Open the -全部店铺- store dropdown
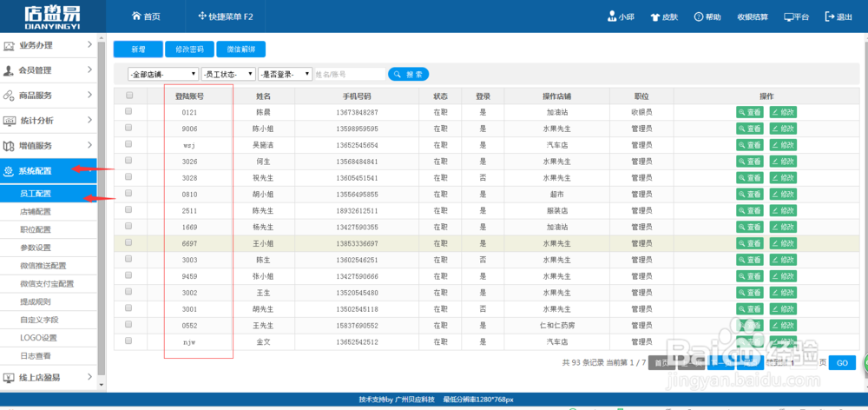Viewport: 868px width, 410px height. 163,74
